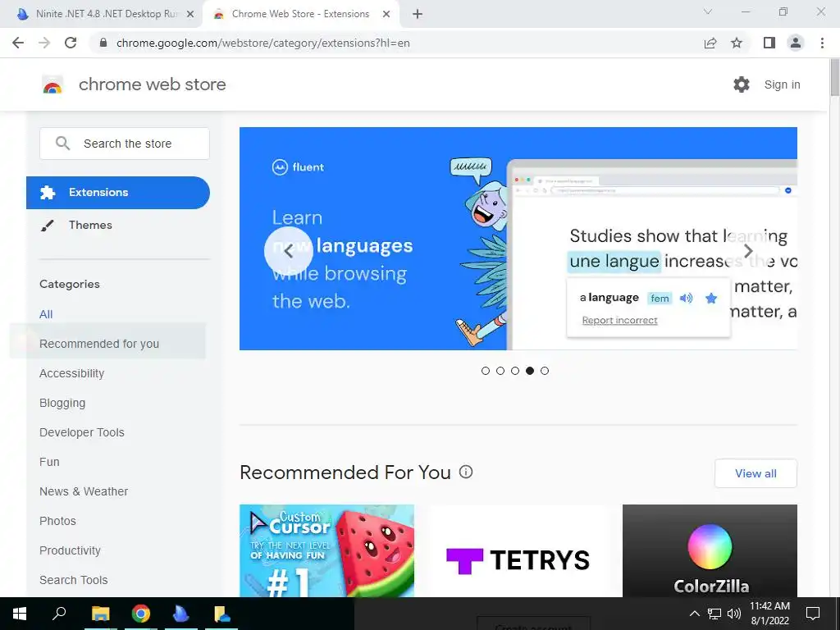The width and height of the screenshot is (840, 630).
Task: Choose the Accessibility category
Action: point(72,373)
